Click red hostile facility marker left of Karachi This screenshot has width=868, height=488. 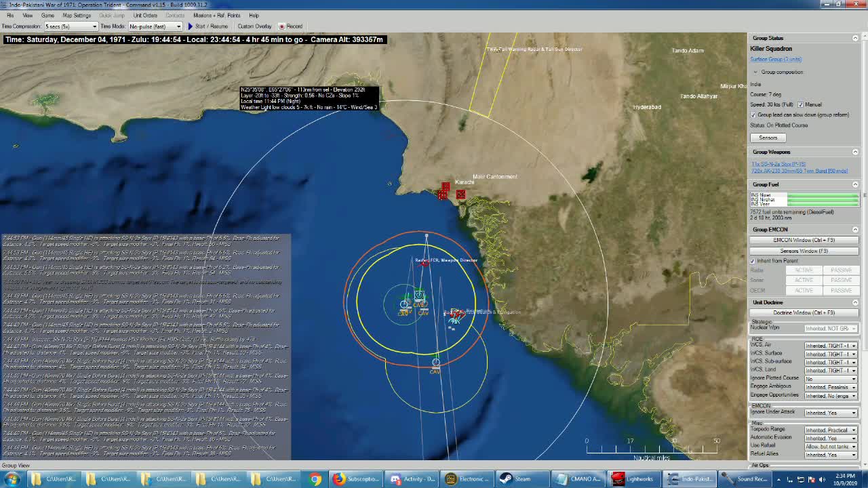(443, 195)
